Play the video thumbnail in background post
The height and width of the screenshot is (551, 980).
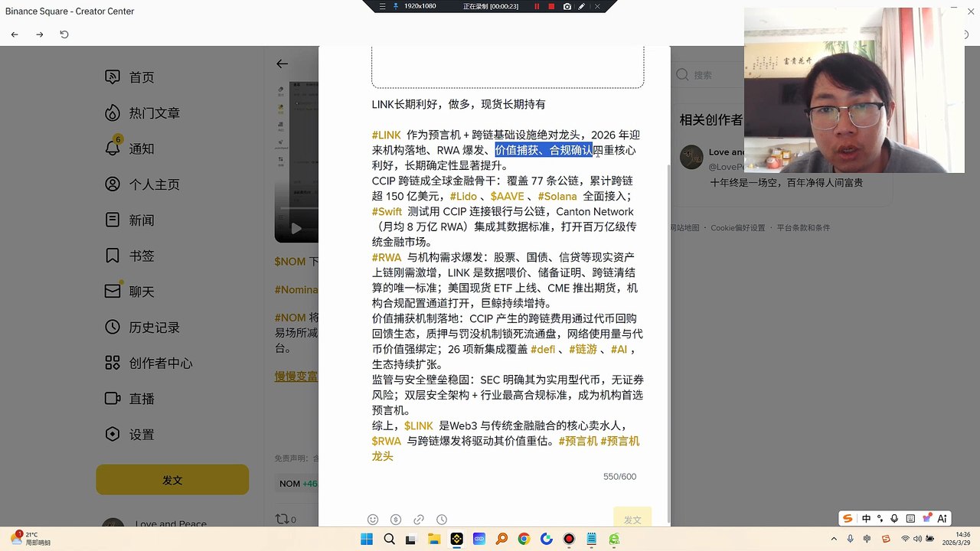click(296, 228)
